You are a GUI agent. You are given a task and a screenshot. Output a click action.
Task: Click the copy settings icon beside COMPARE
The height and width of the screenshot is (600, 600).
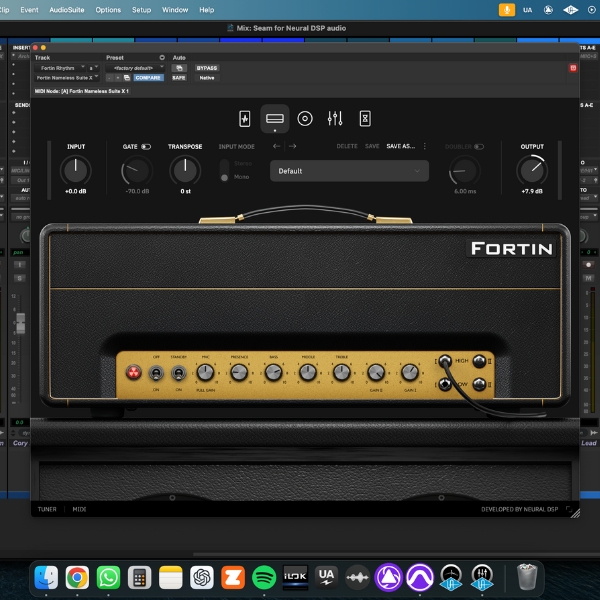tap(127, 78)
